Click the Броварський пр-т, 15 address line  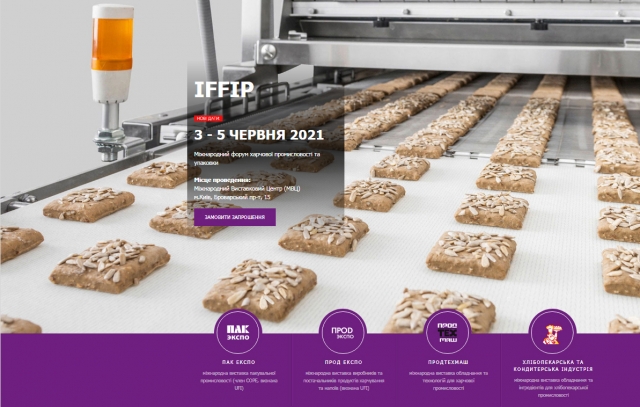pos(232,197)
